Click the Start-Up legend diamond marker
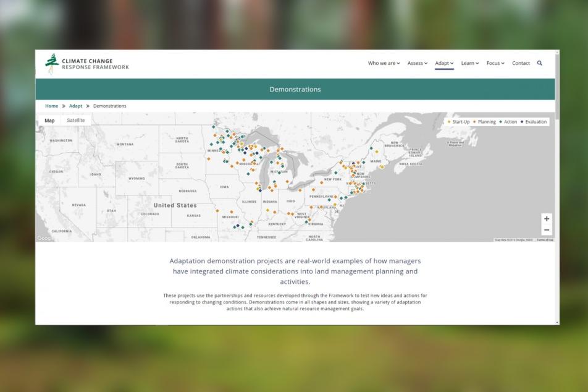This screenshot has height=392, width=588. (449, 122)
